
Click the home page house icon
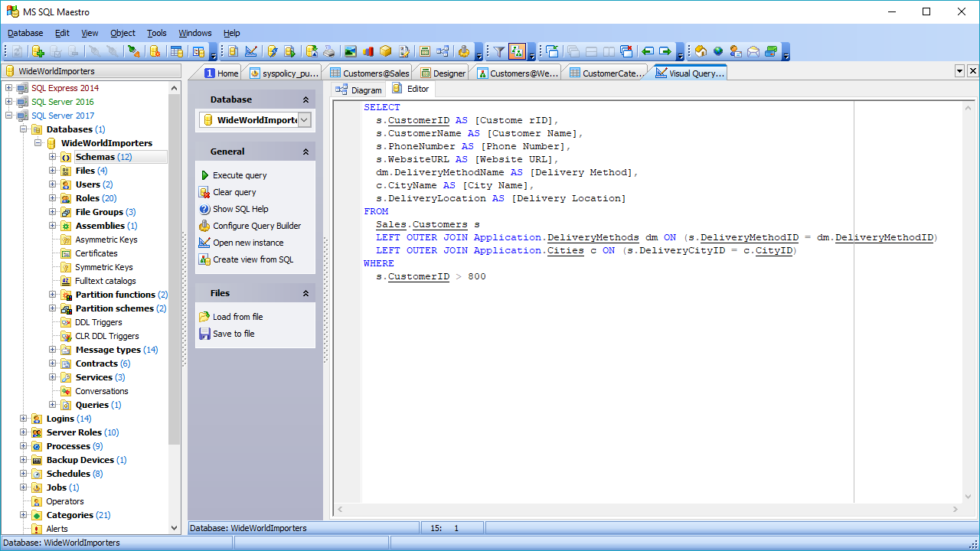[x=700, y=51]
